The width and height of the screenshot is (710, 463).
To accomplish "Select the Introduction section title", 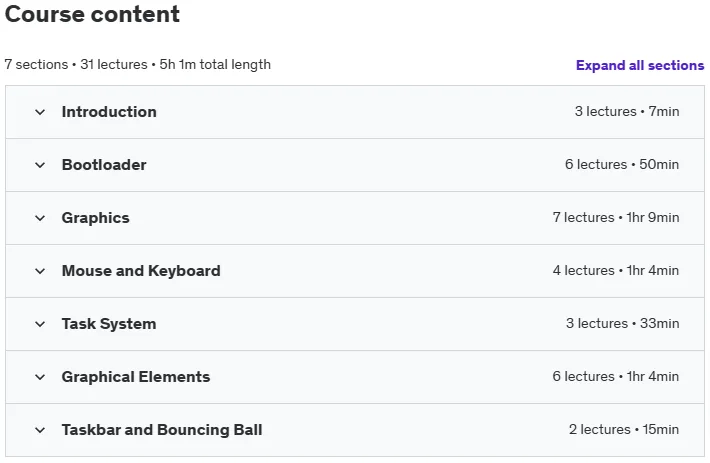I will (x=109, y=112).
